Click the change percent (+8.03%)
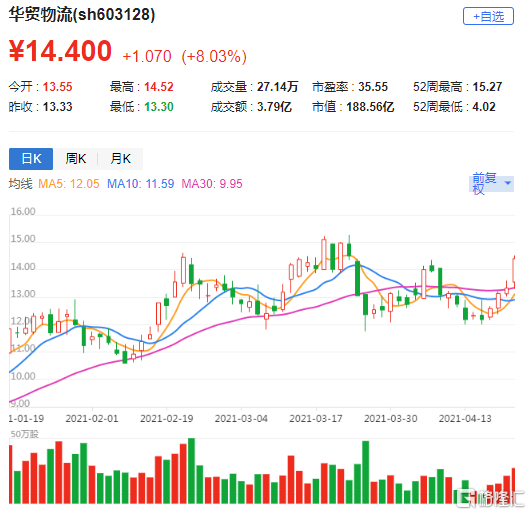This screenshot has height=515, width=531. tap(214, 56)
